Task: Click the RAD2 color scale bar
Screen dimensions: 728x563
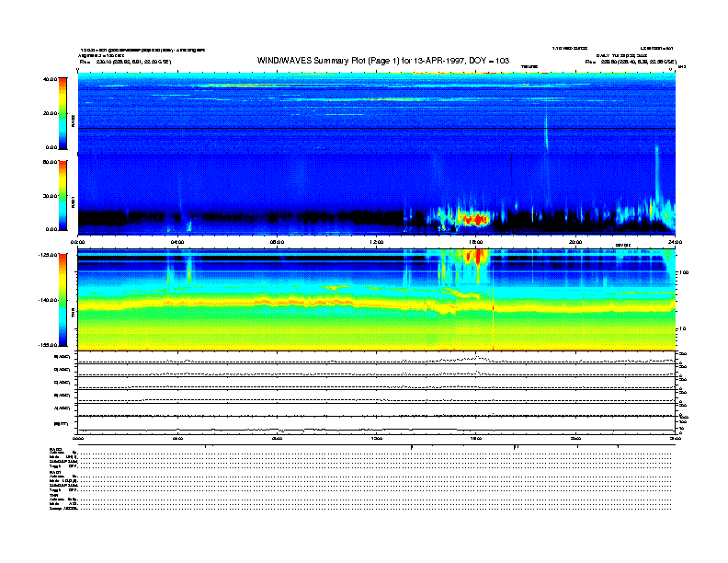Action: click(63, 114)
